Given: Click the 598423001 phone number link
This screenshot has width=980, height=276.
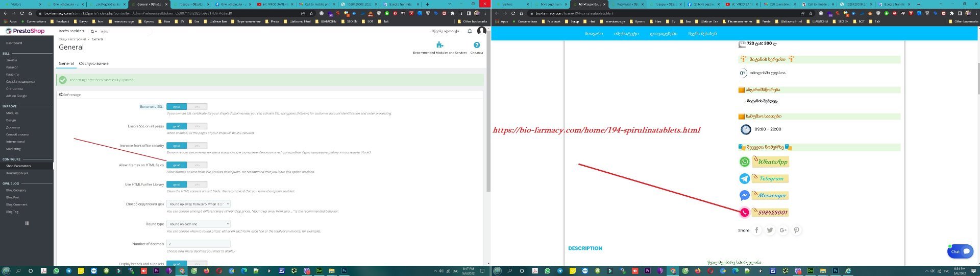Looking at the screenshot, I should click(x=771, y=212).
